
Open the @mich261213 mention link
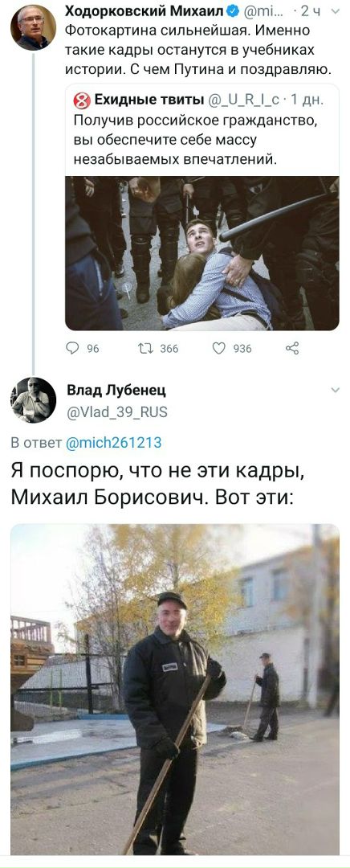113,442
